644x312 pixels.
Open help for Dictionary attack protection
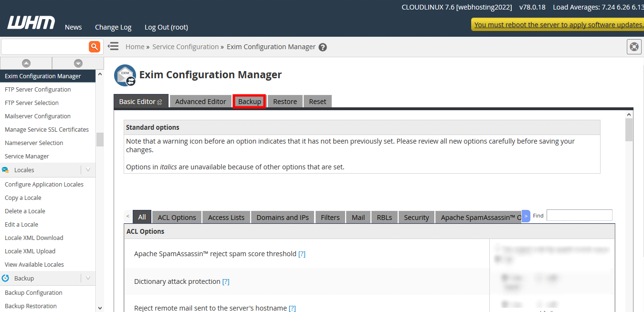pos(226,282)
